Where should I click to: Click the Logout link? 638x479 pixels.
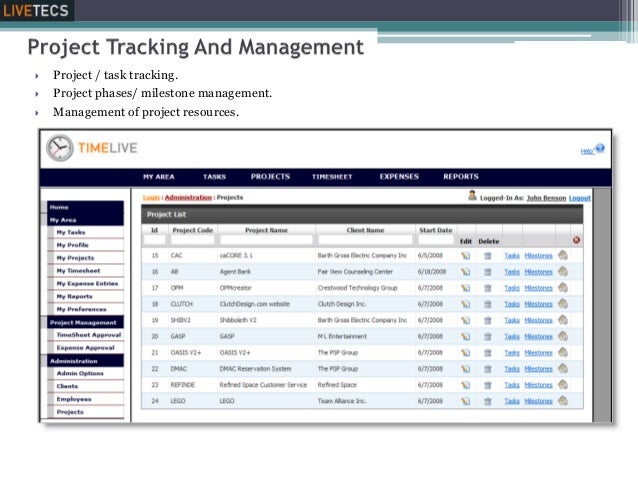tap(580, 198)
